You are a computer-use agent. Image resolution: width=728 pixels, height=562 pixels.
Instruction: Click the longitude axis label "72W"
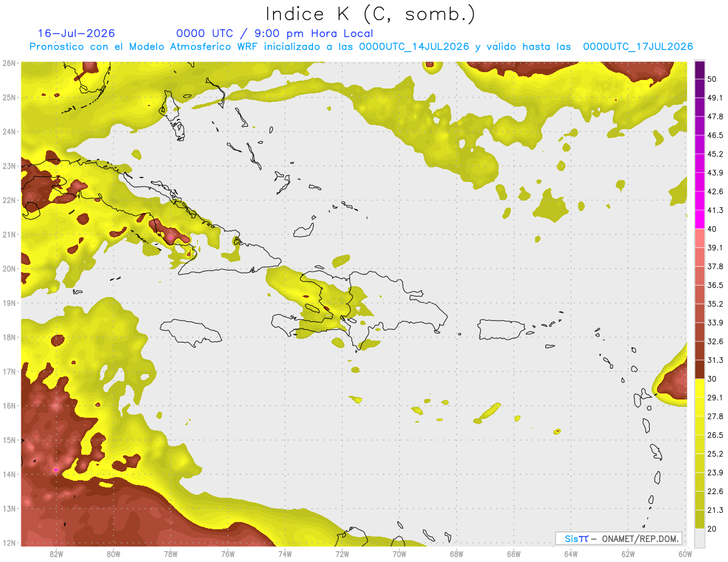coord(342,554)
